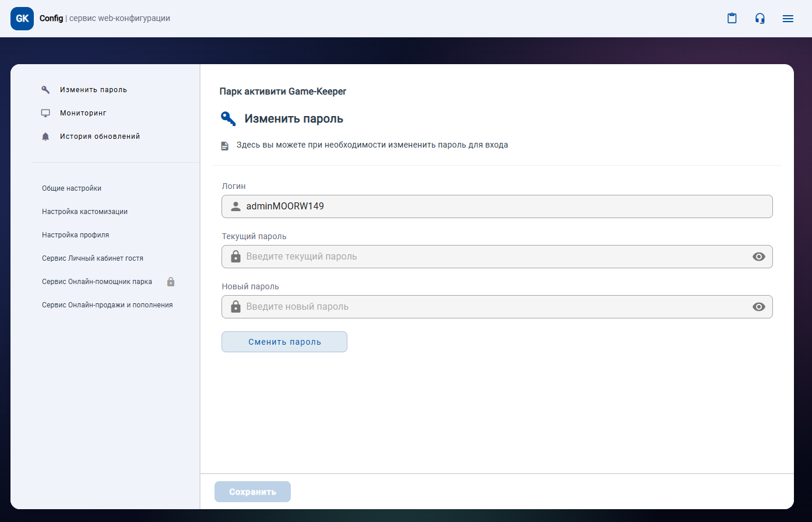Click the key icon beside Изменить пароль in sidebar

pyautogui.click(x=45, y=90)
